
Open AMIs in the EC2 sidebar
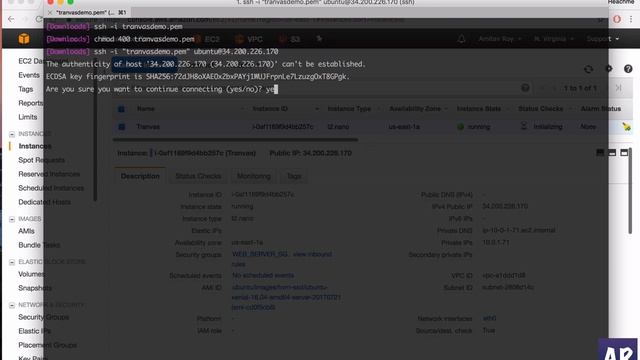[x=27, y=231]
